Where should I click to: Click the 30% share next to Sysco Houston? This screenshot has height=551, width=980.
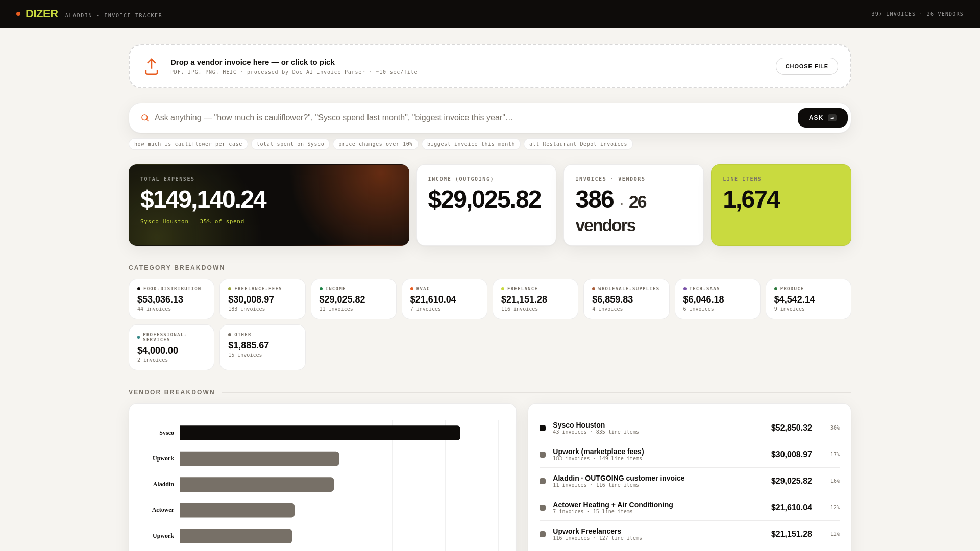click(x=835, y=428)
